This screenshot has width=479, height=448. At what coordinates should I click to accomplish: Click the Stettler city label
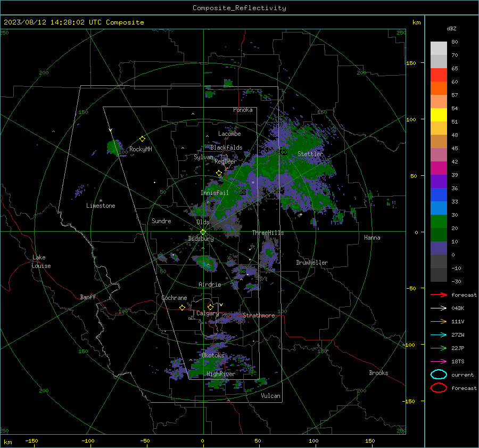point(310,154)
